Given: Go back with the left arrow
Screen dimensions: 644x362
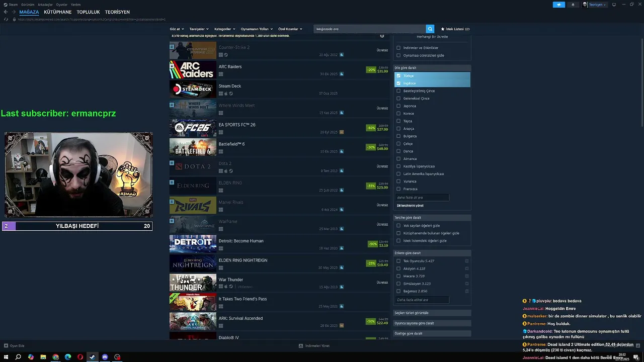Looking at the screenshot, I should [6, 12].
